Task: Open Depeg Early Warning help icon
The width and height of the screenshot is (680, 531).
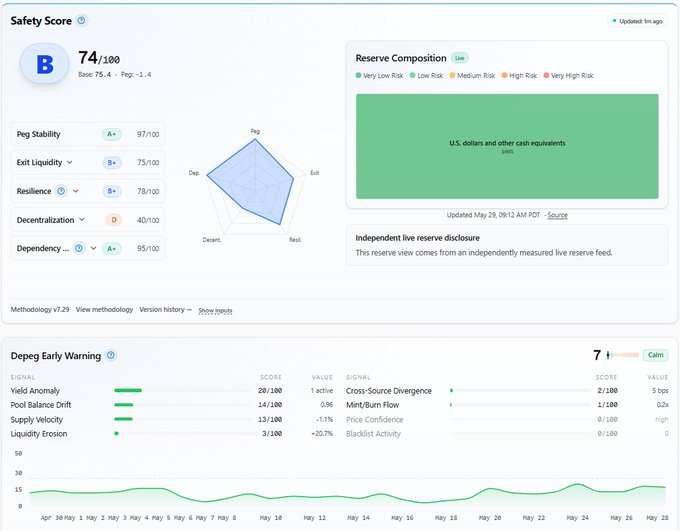Action: click(x=111, y=355)
